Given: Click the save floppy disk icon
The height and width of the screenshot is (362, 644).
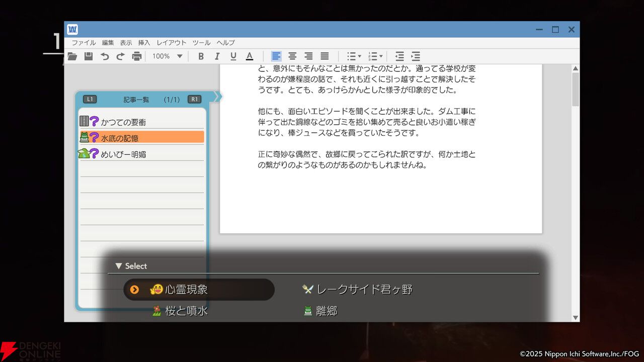Looking at the screenshot, I should [x=89, y=56].
